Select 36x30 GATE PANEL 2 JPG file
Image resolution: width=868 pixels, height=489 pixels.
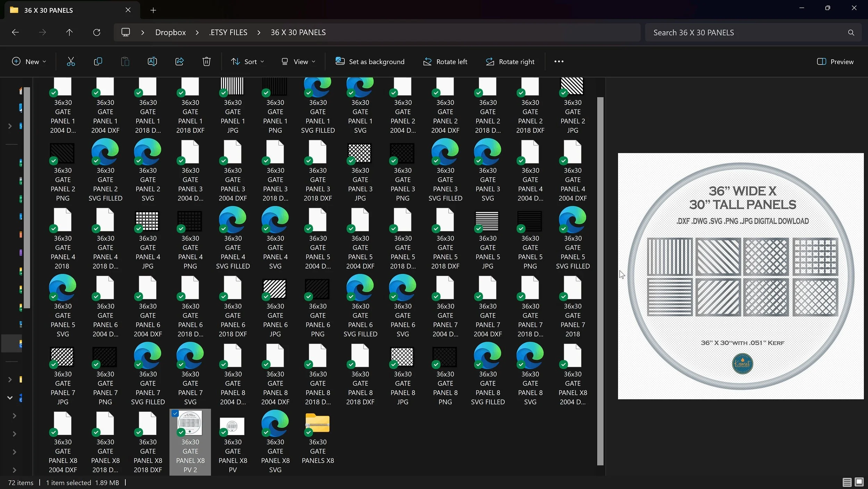573,106
